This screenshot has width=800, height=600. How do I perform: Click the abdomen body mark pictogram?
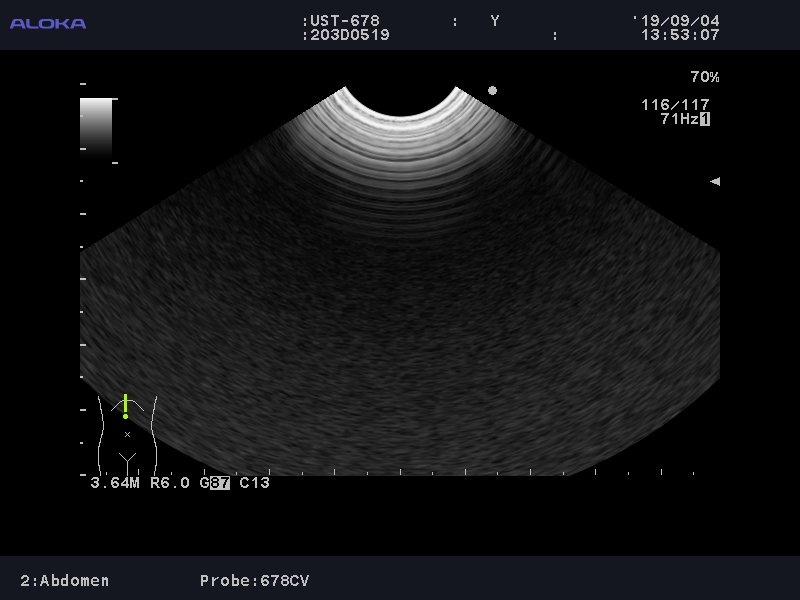coord(127,432)
